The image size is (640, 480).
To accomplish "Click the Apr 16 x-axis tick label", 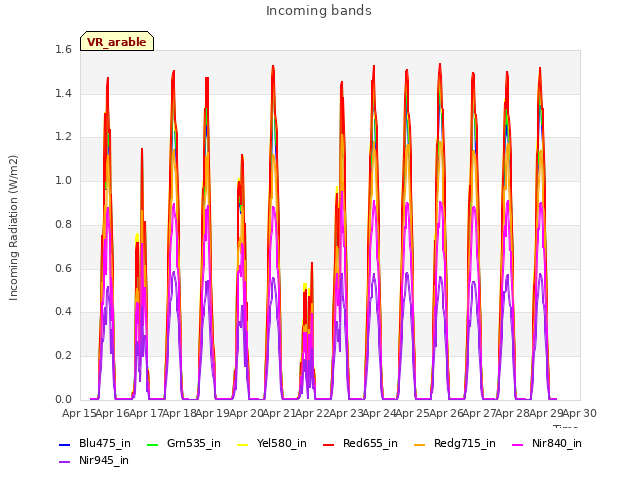I will (x=112, y=413).
